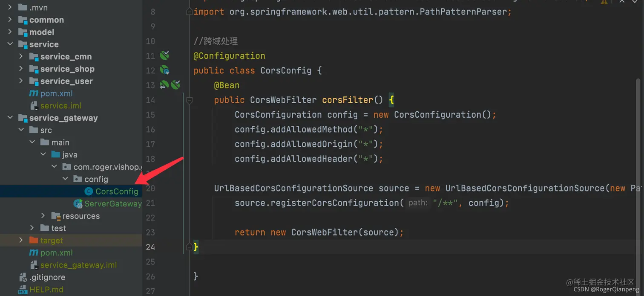Click the service_shop module folder icon
Image resolution: width=644 pixels, height=296 pixels.
point(34,69)
